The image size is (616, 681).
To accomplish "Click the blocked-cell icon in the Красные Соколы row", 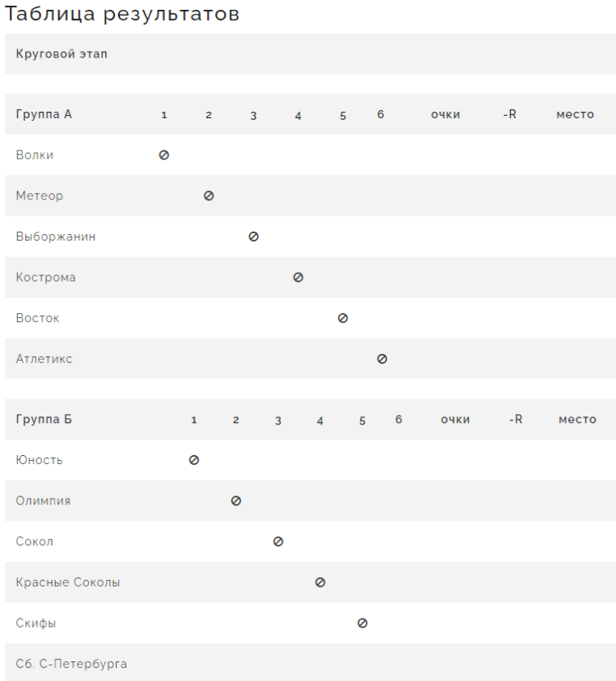I will coord(320,582).
